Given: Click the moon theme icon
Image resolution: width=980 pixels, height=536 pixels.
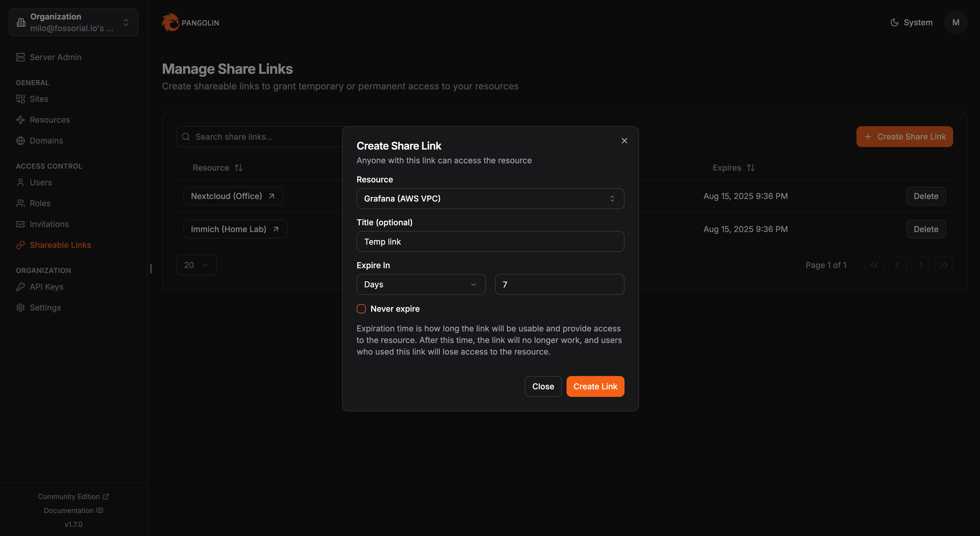Looking at the screenshot, I should (x=894, y=22).
